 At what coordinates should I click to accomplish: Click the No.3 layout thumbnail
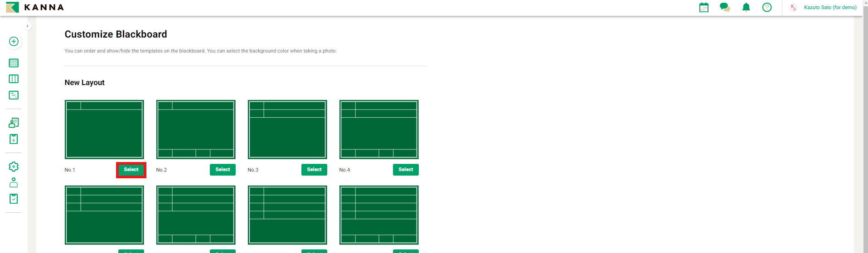coord(287,129)
